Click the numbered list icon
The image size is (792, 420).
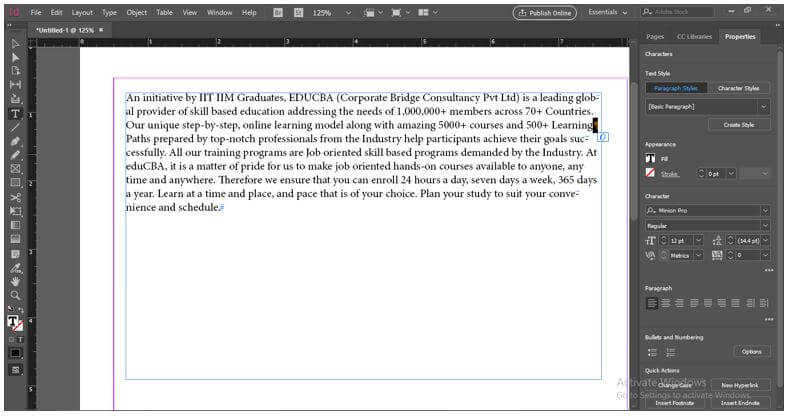pyautogui.click(x=670, y=352)
